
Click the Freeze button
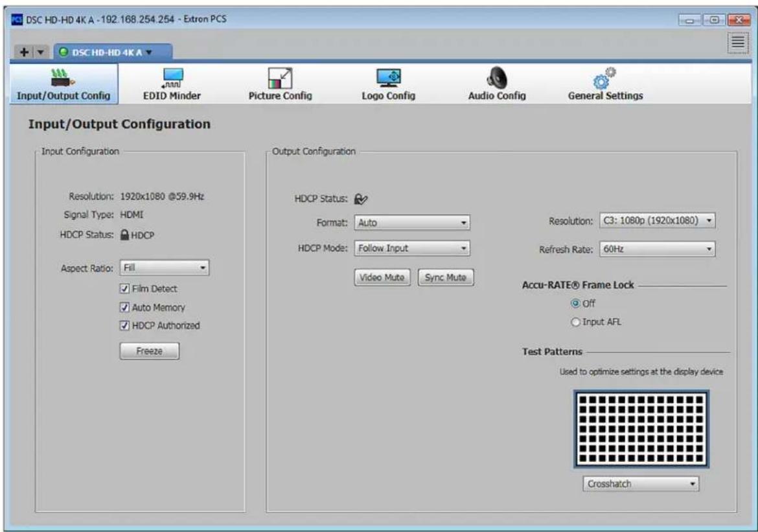150,351
